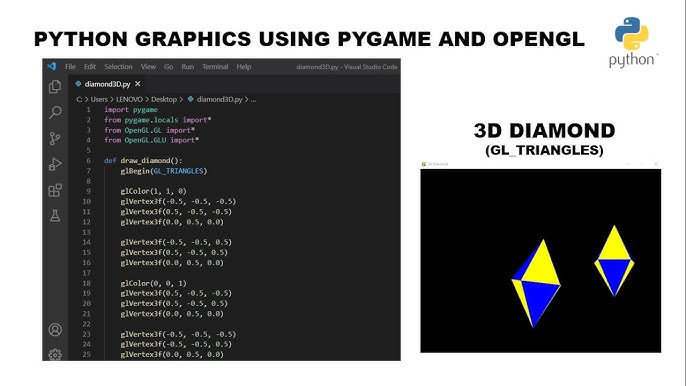Open the File menu

[x=70, y=67]
